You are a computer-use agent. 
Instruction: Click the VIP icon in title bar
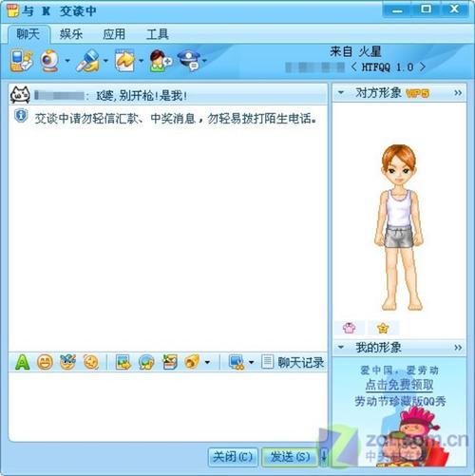coord(12,11)
